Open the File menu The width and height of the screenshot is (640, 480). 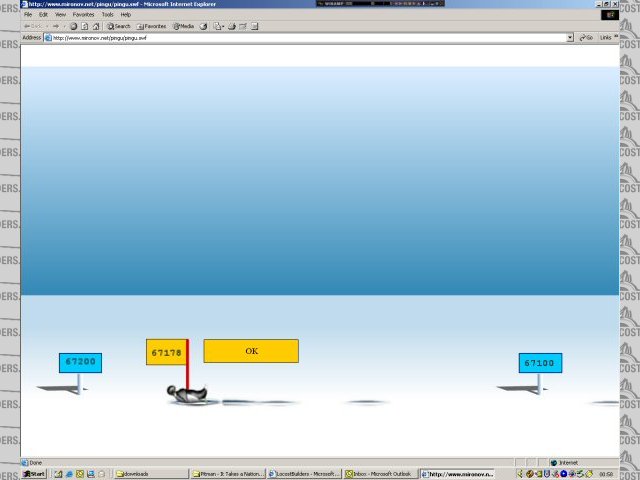tap(28, 15)
